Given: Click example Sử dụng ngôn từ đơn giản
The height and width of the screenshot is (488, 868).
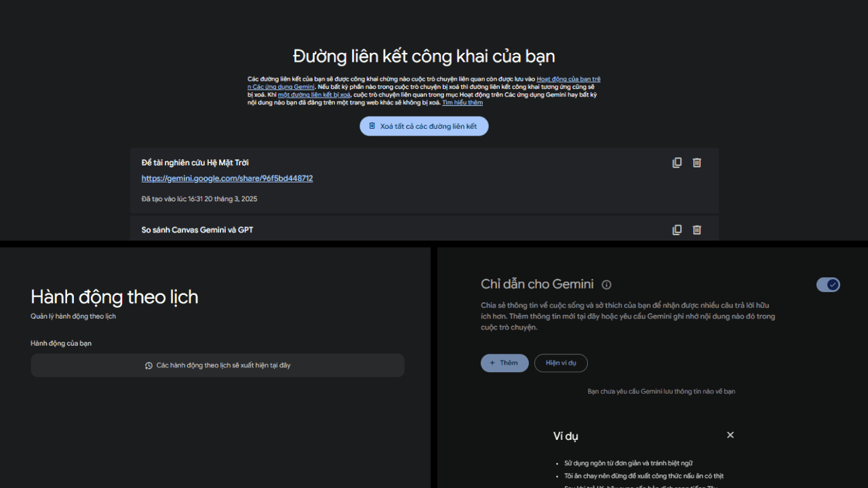Looking at the screenshot, I should click(x=628, y=463).
